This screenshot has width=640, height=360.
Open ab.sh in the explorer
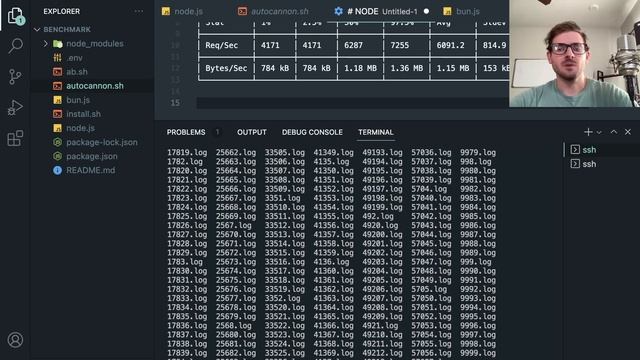tap(77, 72)
